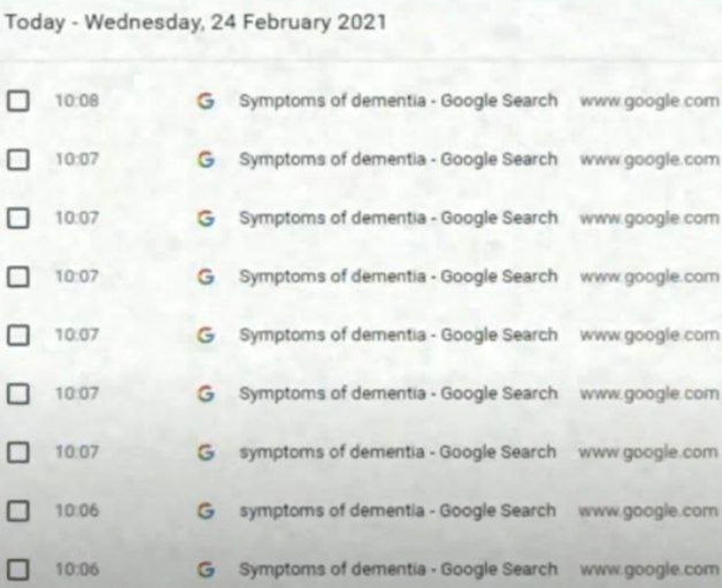Select checkbox of the last 10:06 entry
The image size is (722, 588).
(x=18, y=569)
